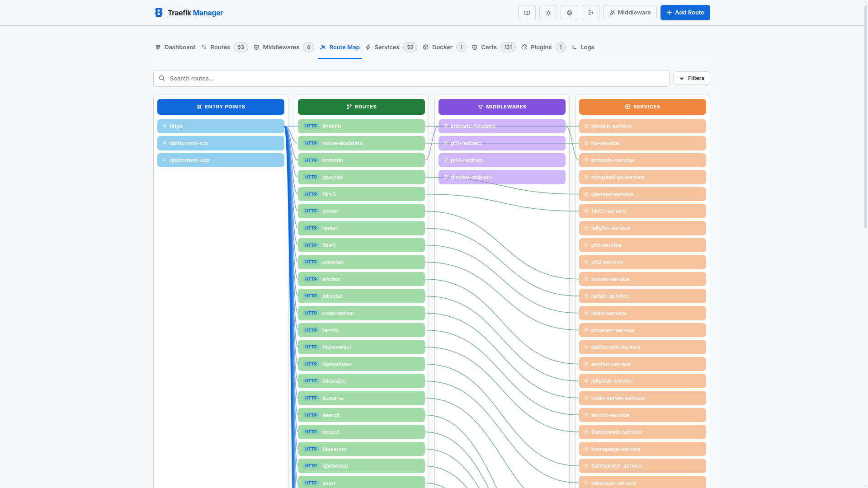Go to the Certs tab
868x488 pixels.
pyautogui.click(x=488, y=47)
